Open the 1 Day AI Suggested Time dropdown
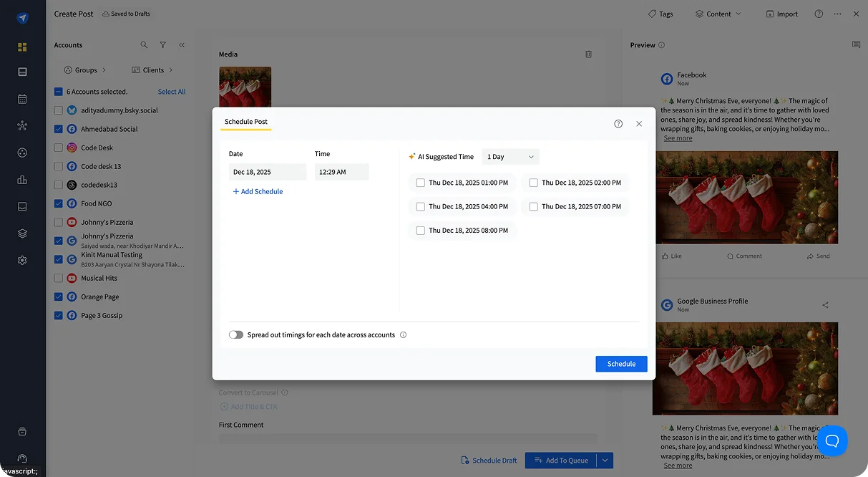Viewport: 868px width, 477px height. coord(510,156)
